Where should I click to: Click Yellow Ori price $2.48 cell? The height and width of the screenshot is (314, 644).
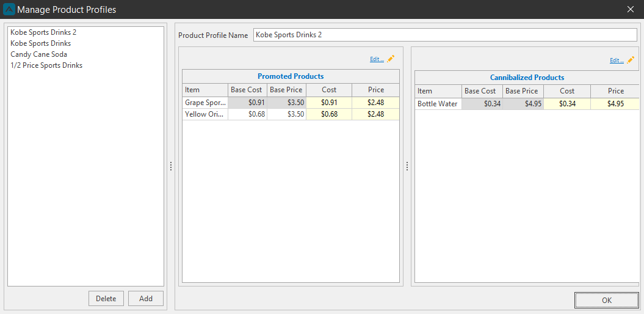tap(375, 114)
